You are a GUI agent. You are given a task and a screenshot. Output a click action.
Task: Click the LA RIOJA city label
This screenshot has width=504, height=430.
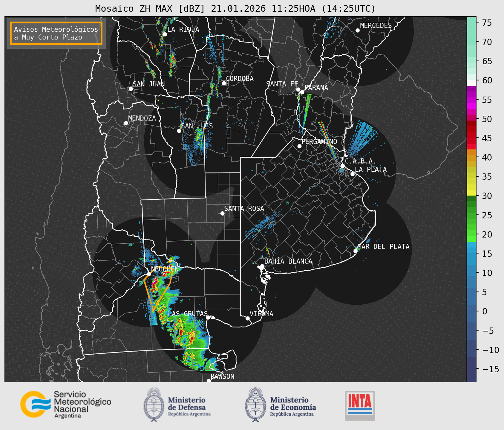pyautogui.click(x=183, y=29)
